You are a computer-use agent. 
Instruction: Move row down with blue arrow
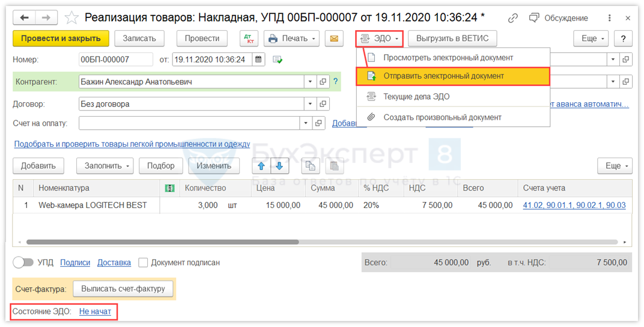coord(280,166)
